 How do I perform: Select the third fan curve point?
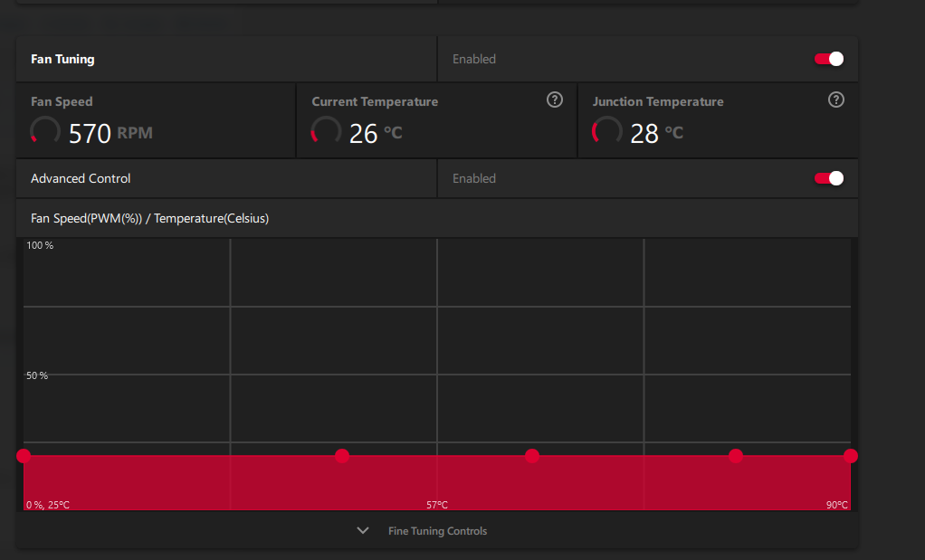532,456
